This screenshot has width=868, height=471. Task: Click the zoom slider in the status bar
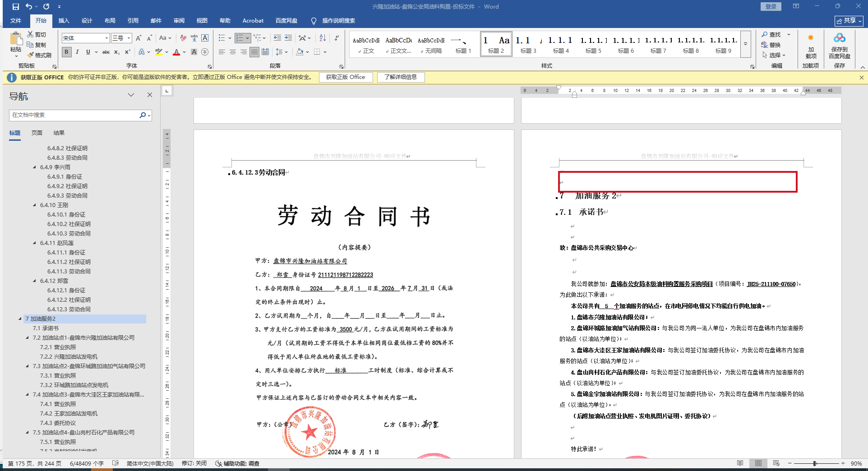pos(815,463)
